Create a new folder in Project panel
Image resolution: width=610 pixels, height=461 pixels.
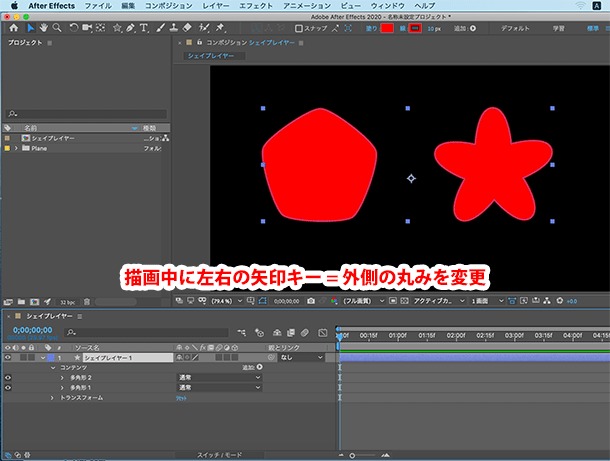(x=21, y=302)
